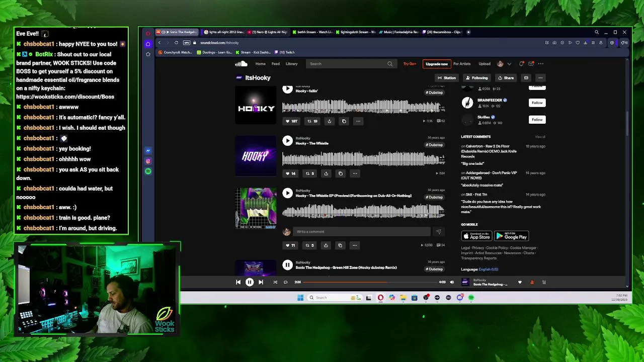The width and height of the screenshot is (644, 362).
Task: Open the Library page
Action: tap(292, 64)
